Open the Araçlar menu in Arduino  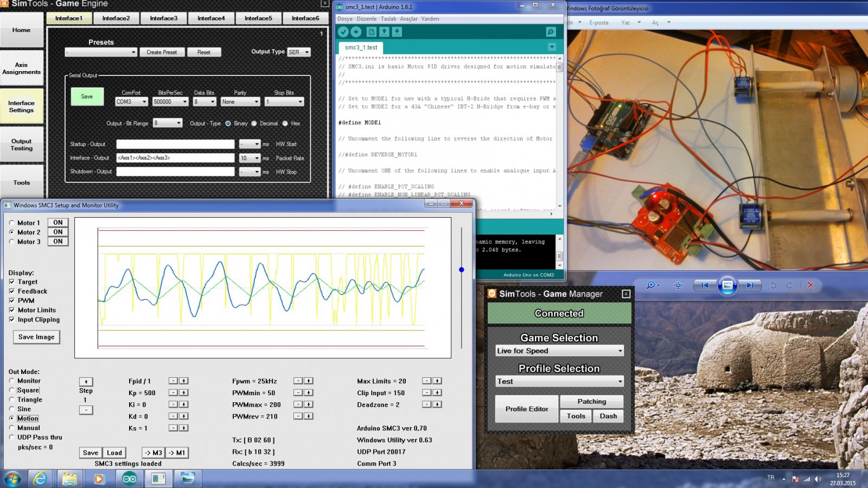click(409, 19)
